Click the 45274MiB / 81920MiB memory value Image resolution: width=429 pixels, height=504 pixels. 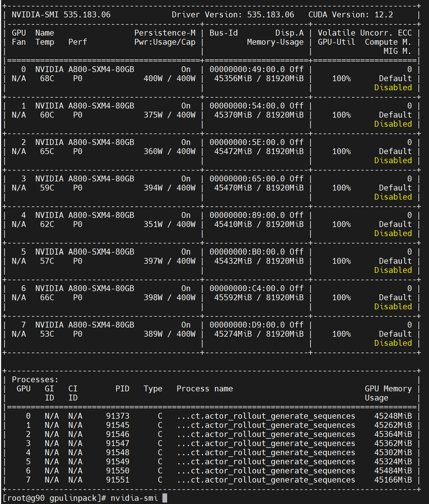click(259, 334)
